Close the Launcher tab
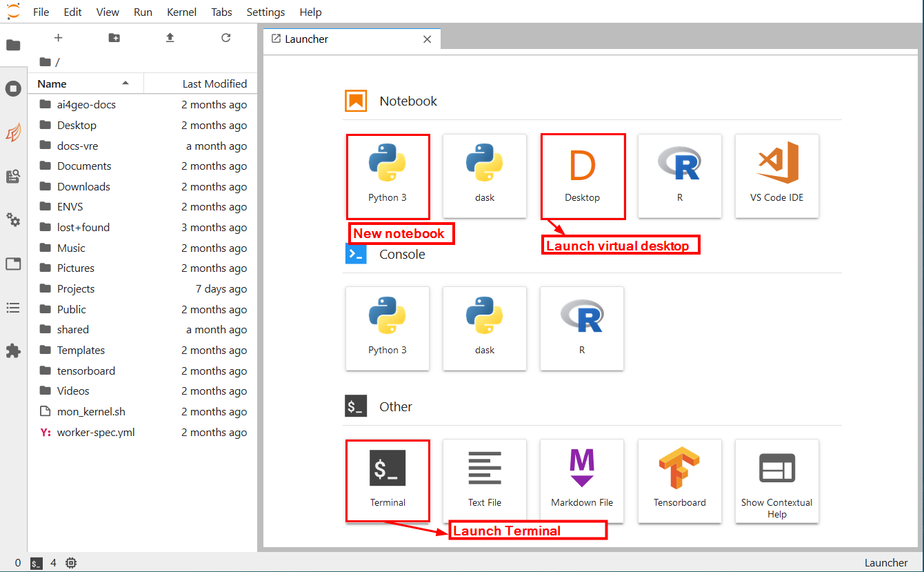This screenshot has height=572, width=924. 428,39
